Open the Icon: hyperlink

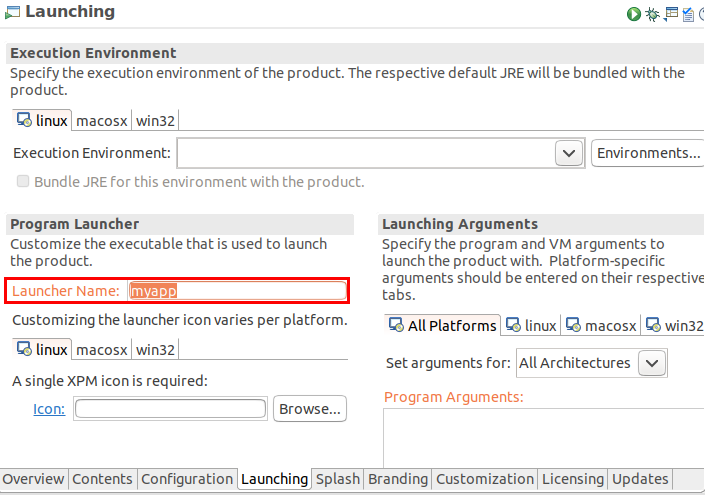[x=49, y=409]
